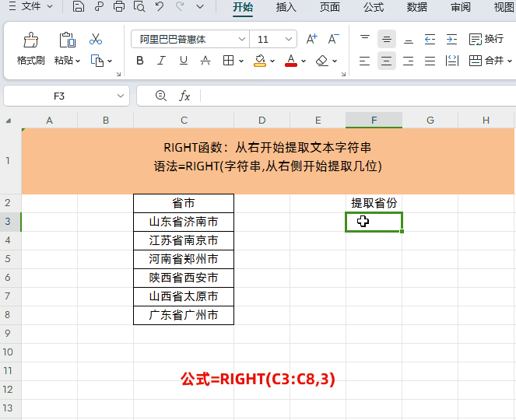Open the font size dropdown

(289, 39)
